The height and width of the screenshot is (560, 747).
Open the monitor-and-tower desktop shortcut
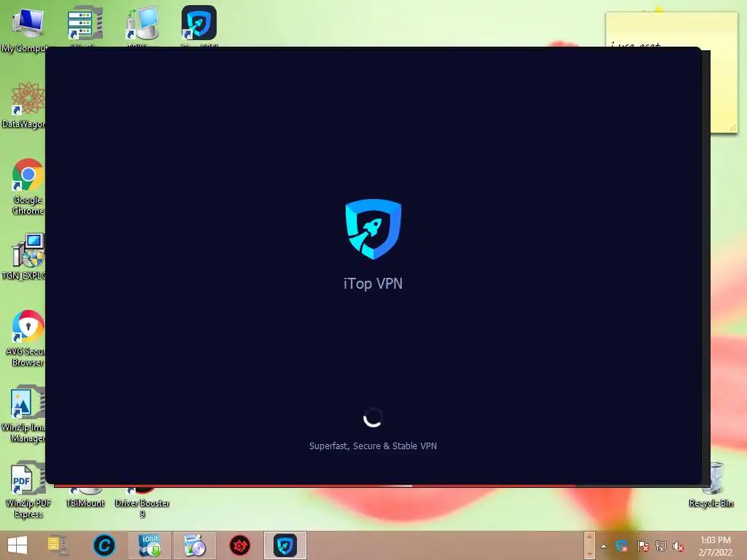pyautogui.click(x=142, y=23)
